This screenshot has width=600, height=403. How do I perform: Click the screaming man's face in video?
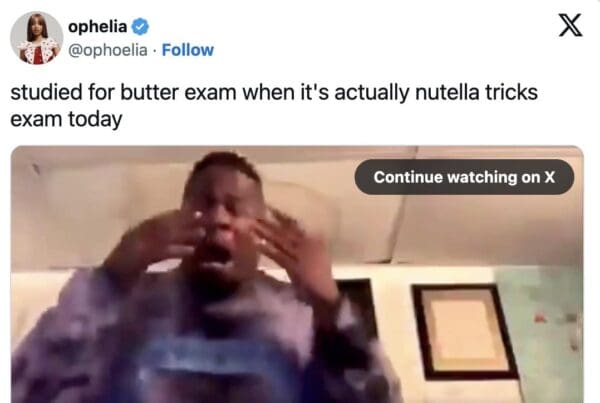(x=226, y=226)
